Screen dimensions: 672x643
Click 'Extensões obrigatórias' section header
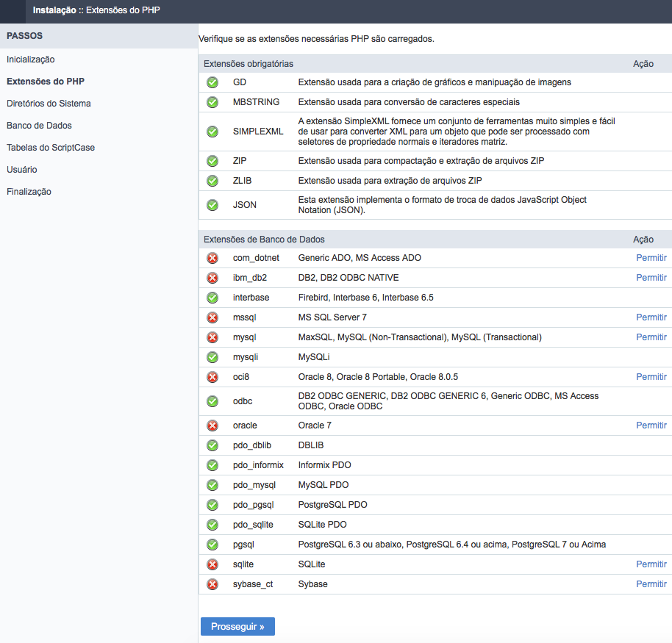click(249, 64)
